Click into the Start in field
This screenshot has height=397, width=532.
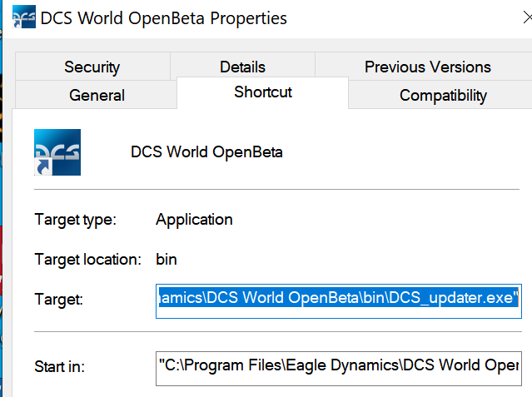coord(339,369)
